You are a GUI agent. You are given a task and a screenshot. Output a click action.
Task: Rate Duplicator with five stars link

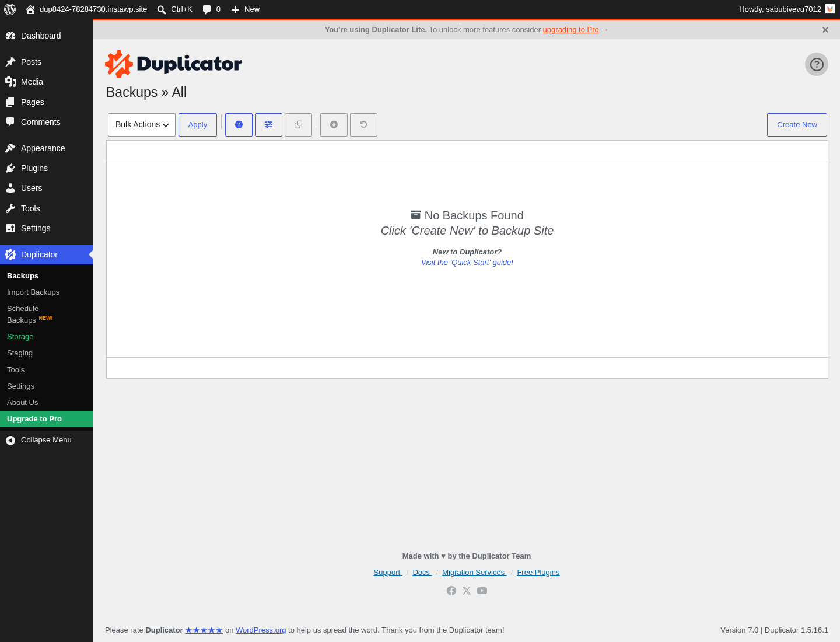204,630
